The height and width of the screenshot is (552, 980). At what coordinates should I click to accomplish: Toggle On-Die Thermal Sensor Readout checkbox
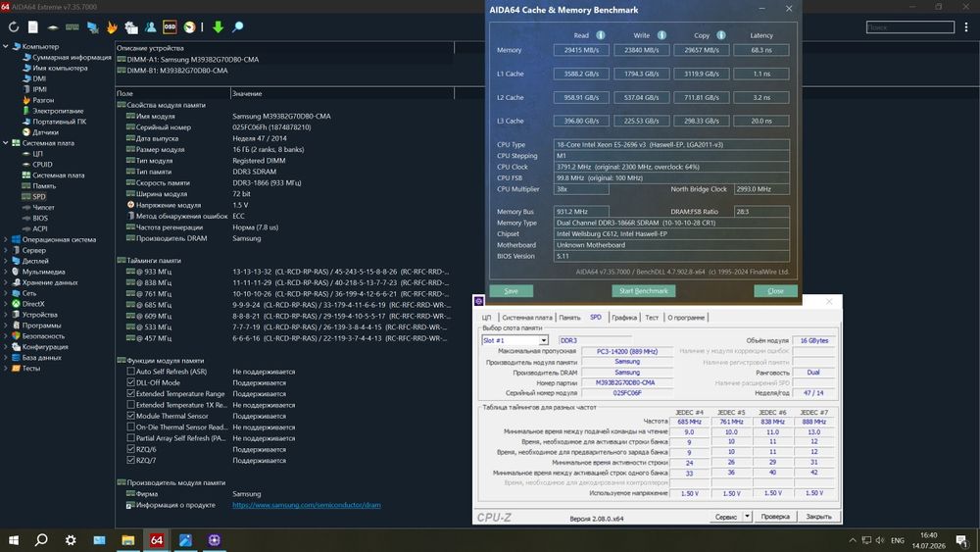click(130, 427)
